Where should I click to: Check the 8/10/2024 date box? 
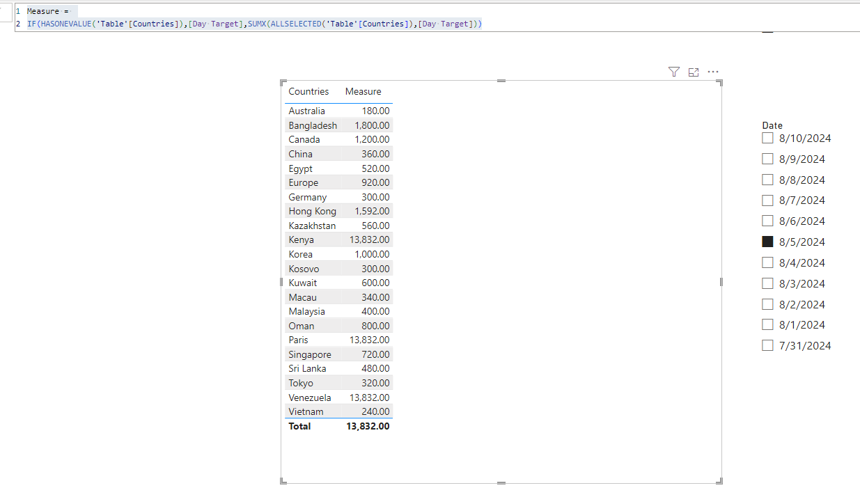(767, 138)
